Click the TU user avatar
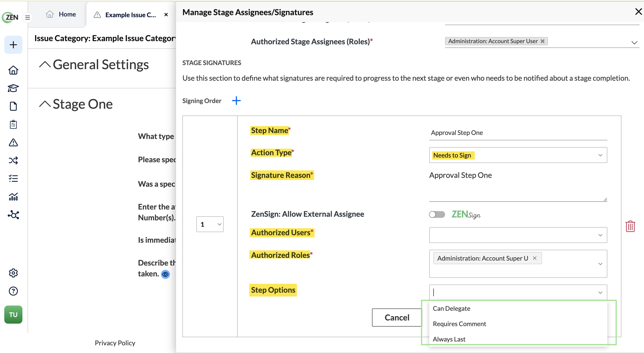Viewport: 644px width, 353px height. [x=13, y=315]
